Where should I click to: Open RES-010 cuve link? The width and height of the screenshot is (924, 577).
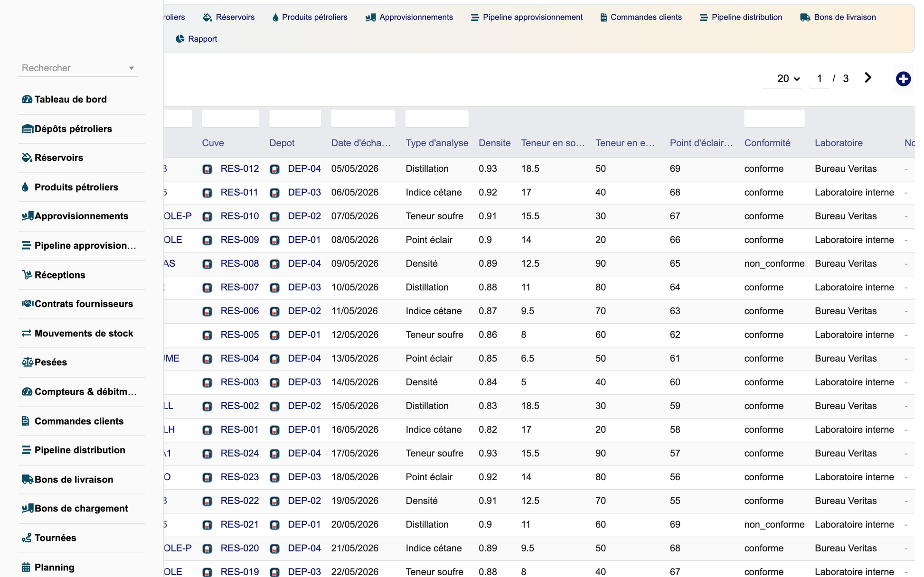point(240,216)
